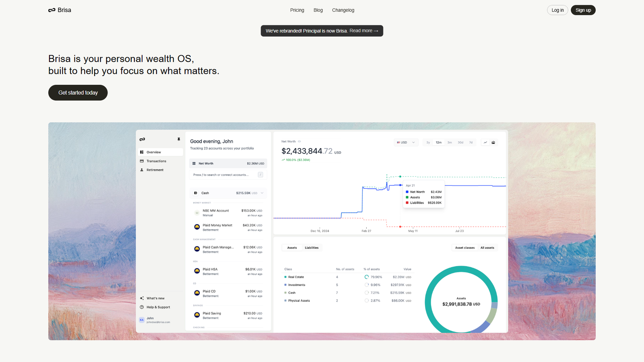Open the USD currency dropdown
This screenshot has height=362, width=644.
click(x=406, y=142)
